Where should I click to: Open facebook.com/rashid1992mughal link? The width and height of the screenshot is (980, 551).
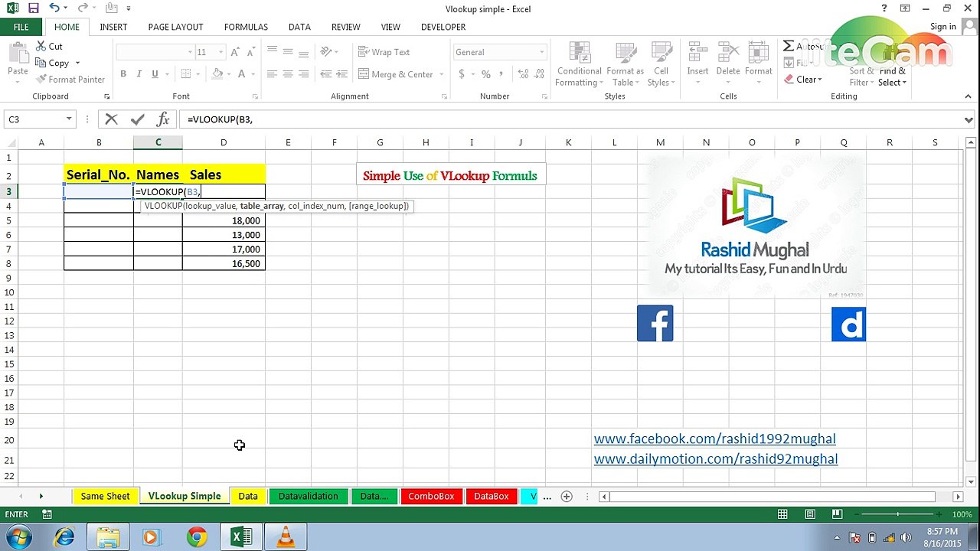pyautogui.click(x=714, y=439)
